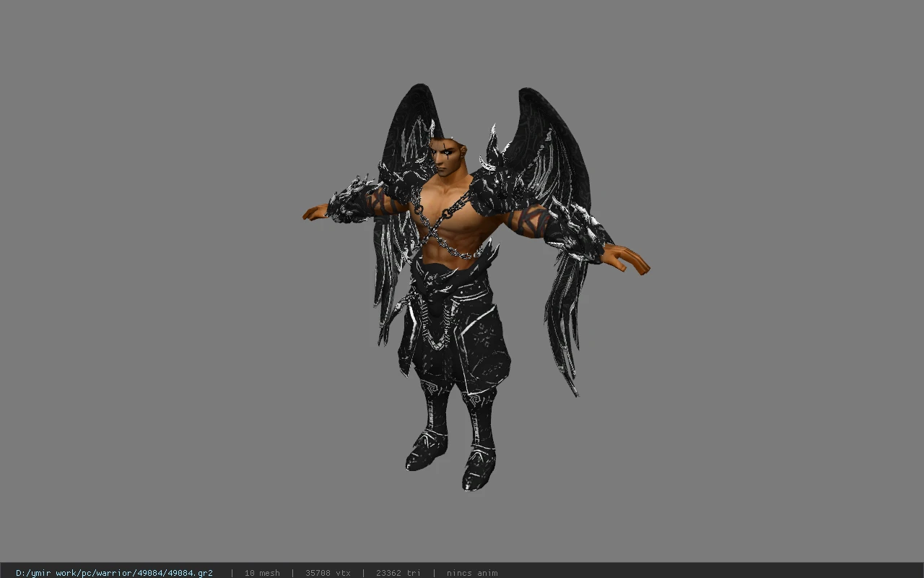The width and height of the screenshot is (924, 578).
Task: Click the file path 49084.gr2 in status bar
Action: (x=114, y=573)
